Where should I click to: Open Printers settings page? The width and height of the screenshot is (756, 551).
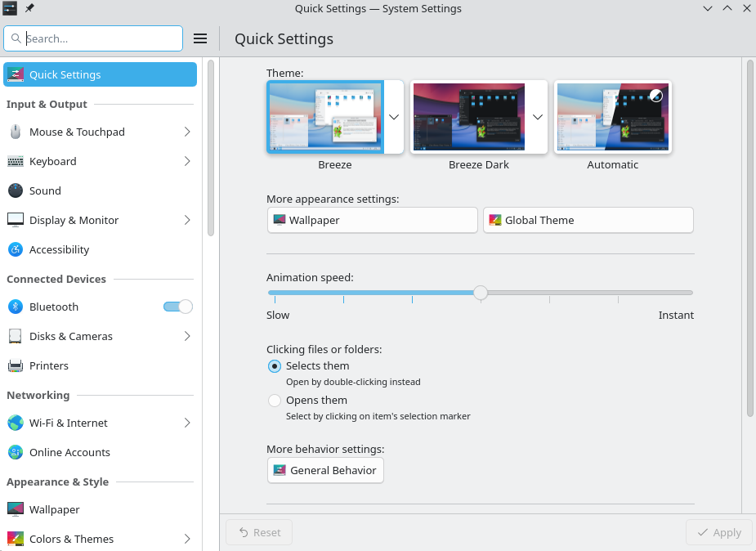(x=100, y=365)
